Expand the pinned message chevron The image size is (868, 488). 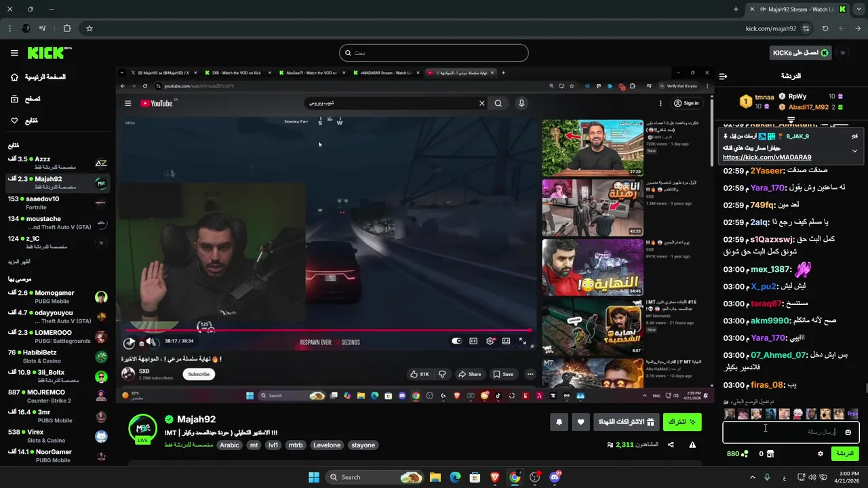pyautogui.click(x=854, y=150)
